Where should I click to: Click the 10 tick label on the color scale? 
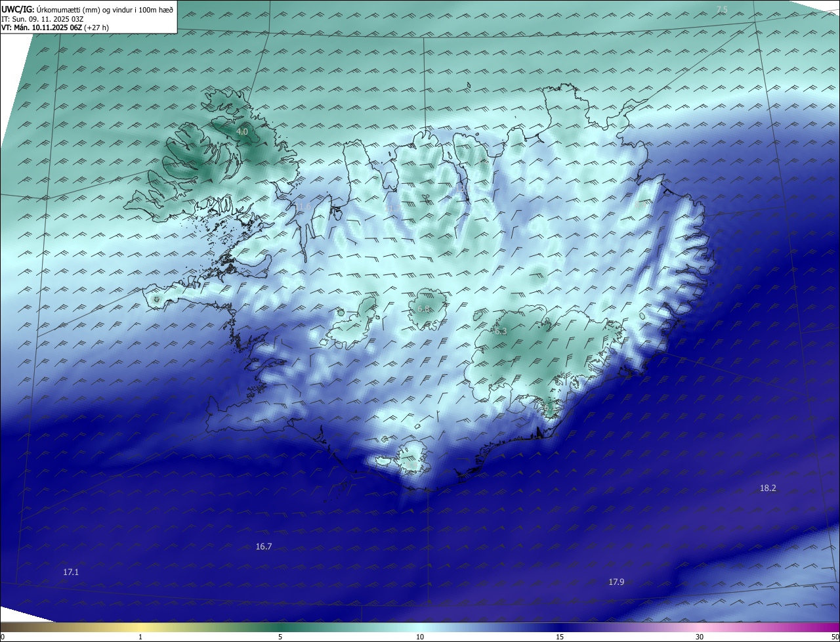coord(420,637)
